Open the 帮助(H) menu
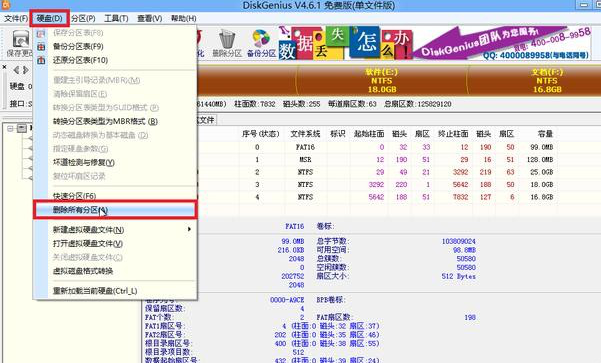 183,18
